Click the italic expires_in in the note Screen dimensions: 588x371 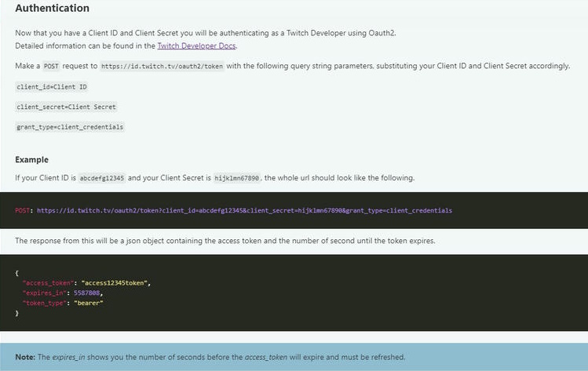tap(68, 357)
